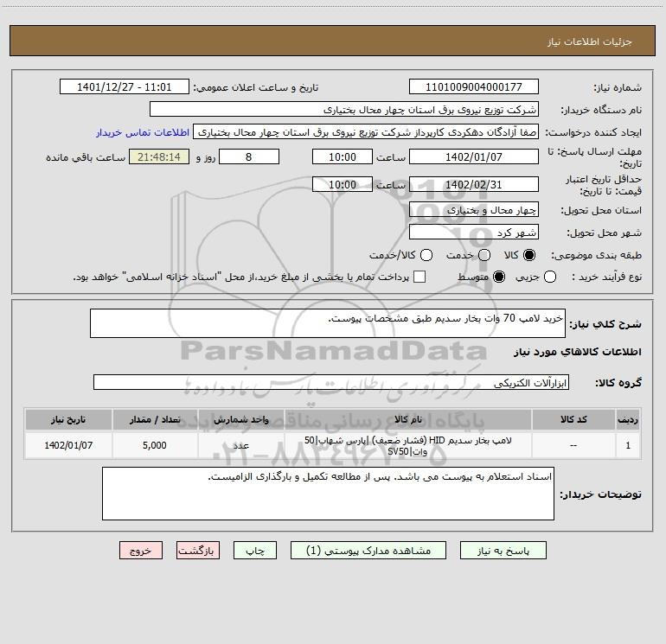The image size is (666, 644).
Task: Click نام کالا column header
Action: tap(407, 419)
